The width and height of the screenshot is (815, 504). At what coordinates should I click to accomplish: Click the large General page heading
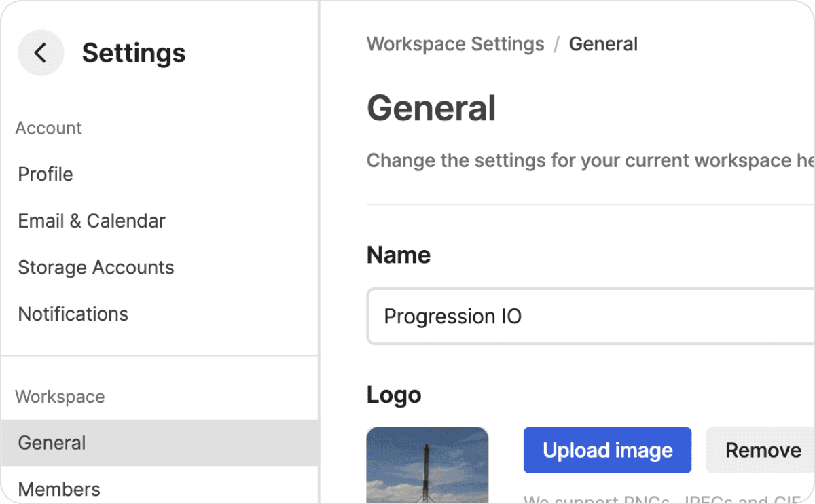click(431, 109)
